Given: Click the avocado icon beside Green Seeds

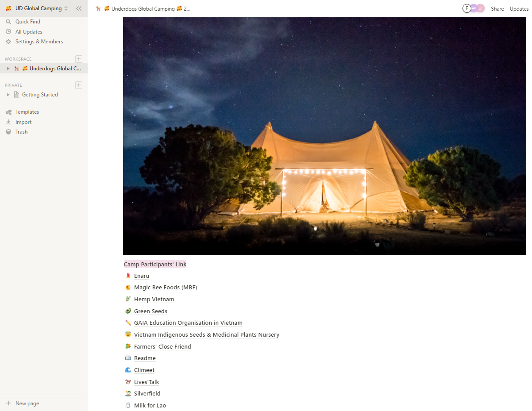Looking at the screenshot, I should (128, 311).
